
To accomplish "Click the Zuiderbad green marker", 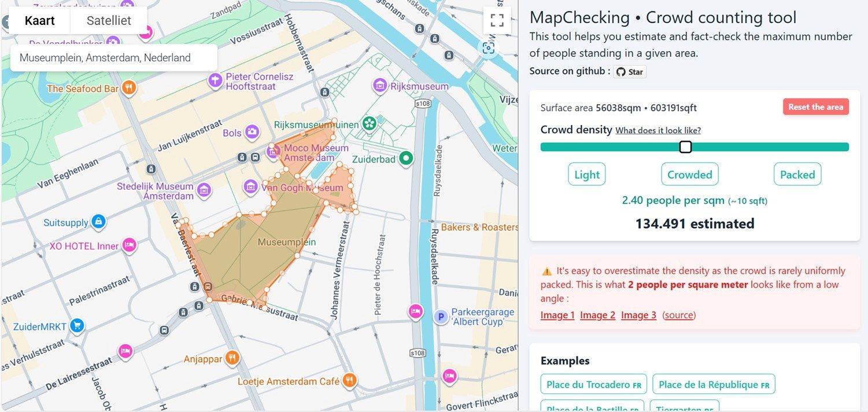I will pos(407,157).
